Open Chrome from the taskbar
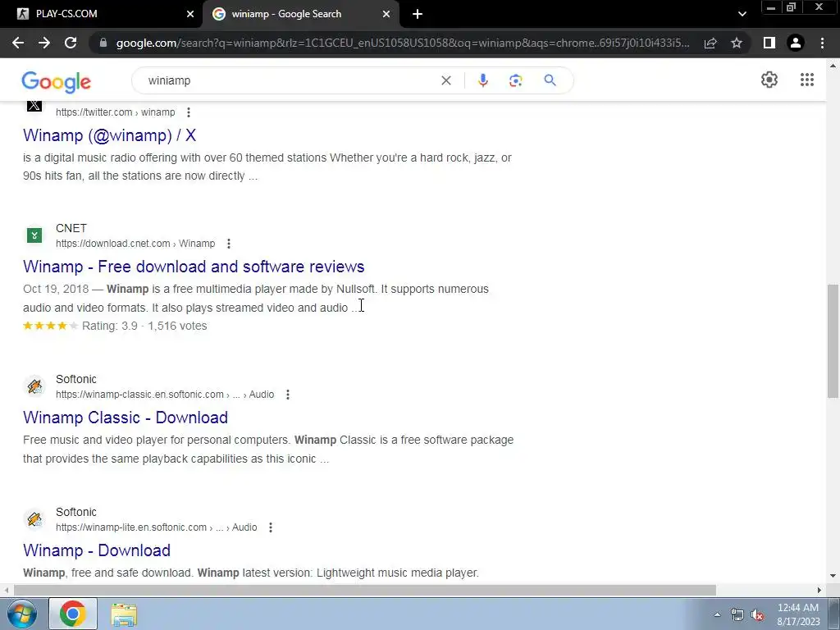This screenshot has height=630, width=840. [73, 614]
